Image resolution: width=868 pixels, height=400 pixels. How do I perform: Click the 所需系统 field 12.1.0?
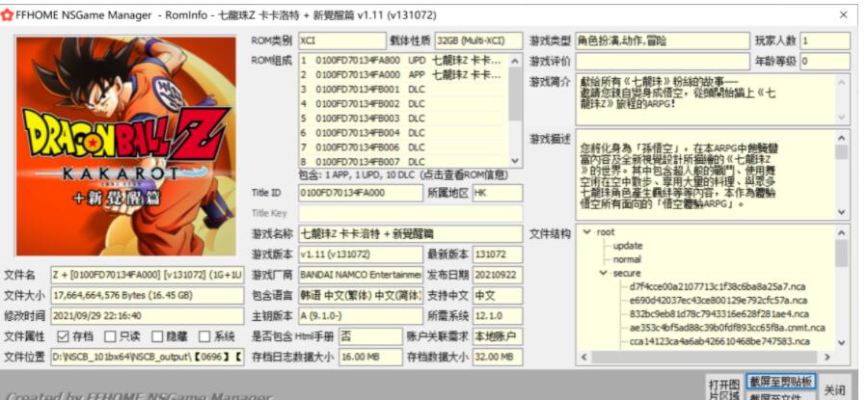click(x=497, y=316)
